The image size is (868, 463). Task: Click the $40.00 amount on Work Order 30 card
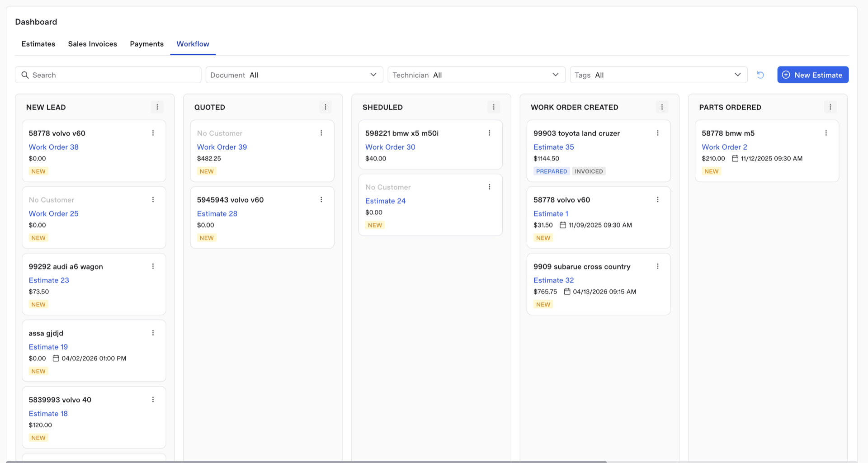[x=376, y=159]
